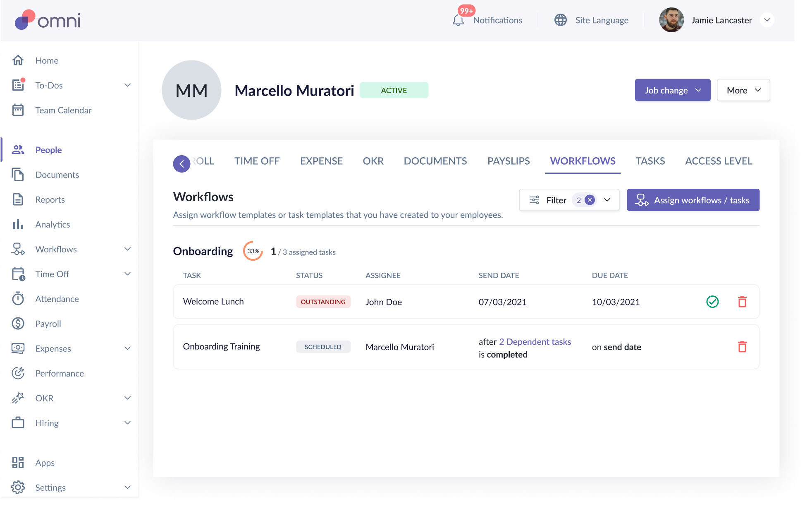Open Attendance from the sidebar
Screen dimensions: 812x509
pos(57,299)
